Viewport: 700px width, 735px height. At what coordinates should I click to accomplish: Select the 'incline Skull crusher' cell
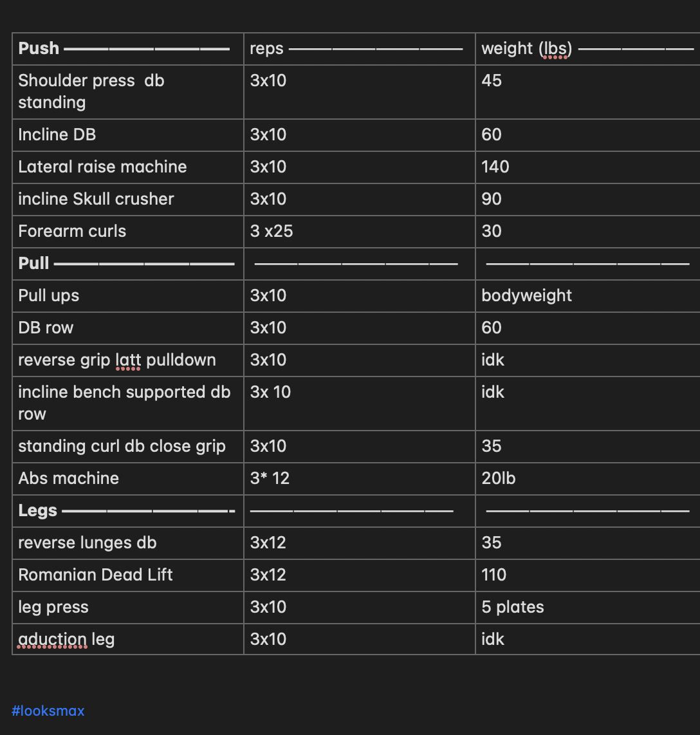point(128,200)
